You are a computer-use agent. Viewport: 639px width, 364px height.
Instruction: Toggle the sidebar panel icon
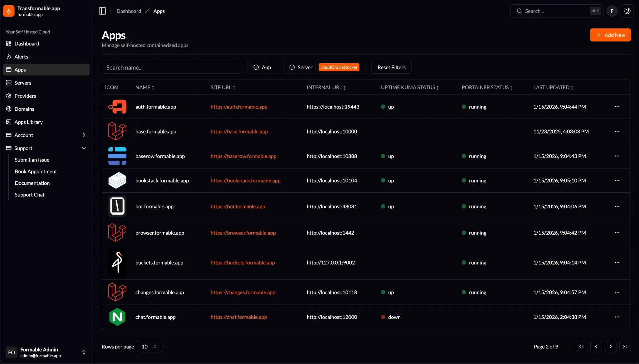(x=102, y=11)
